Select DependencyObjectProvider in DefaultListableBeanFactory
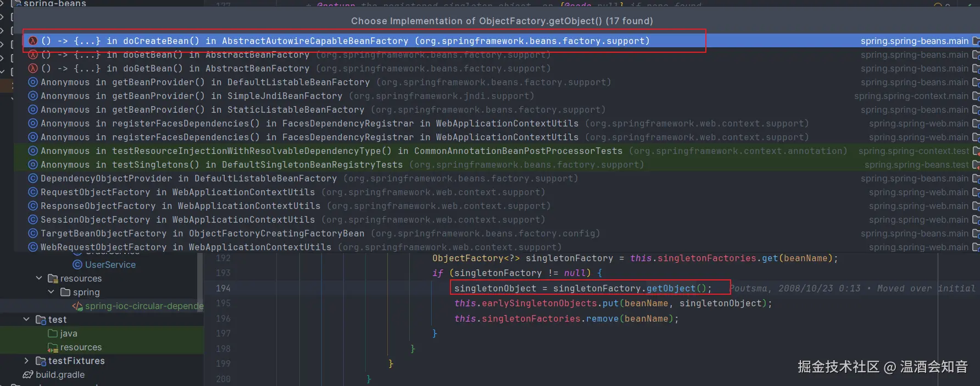The height and width of the screenshot is (386, 980). pyautogui.click(x=497, y=178)
